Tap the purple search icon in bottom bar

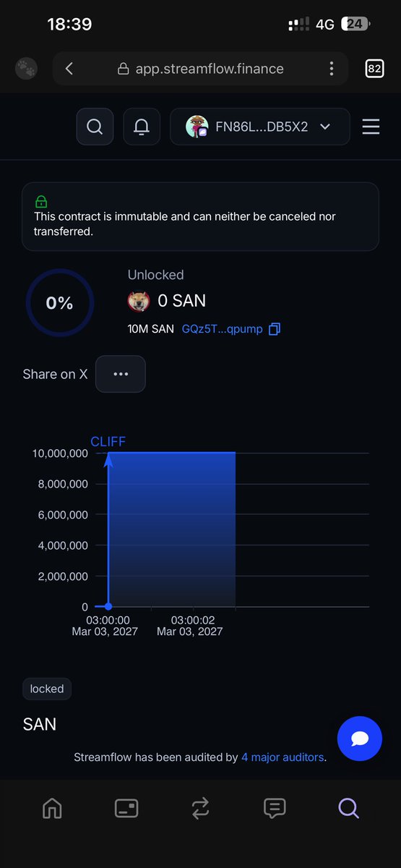[x=348, y=808]
